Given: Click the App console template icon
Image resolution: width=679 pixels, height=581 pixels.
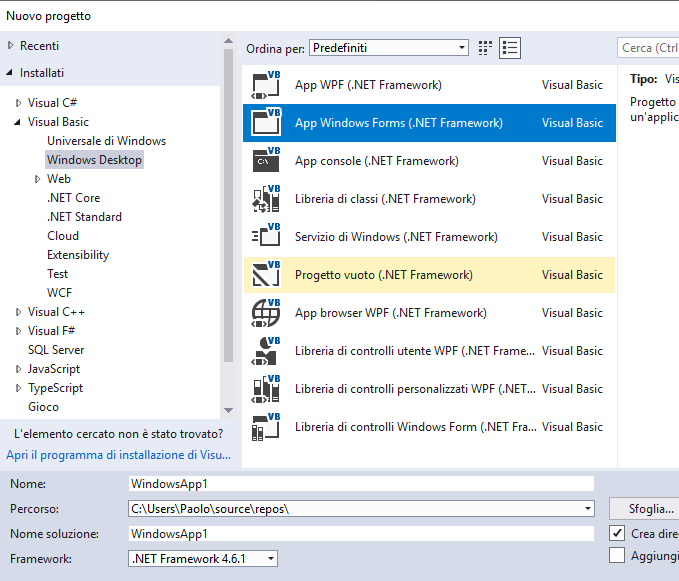Looking at the screenshot, I should pos(266,161).
